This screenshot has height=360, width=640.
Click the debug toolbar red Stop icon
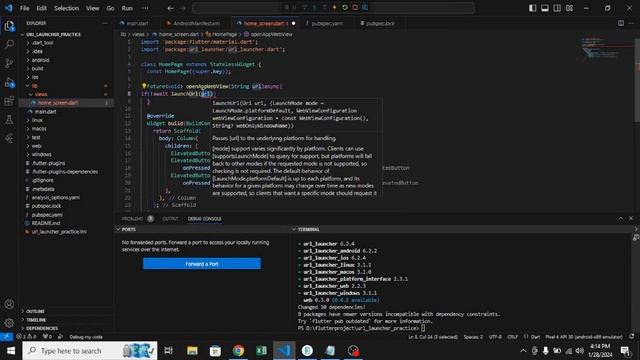[355, 7]
